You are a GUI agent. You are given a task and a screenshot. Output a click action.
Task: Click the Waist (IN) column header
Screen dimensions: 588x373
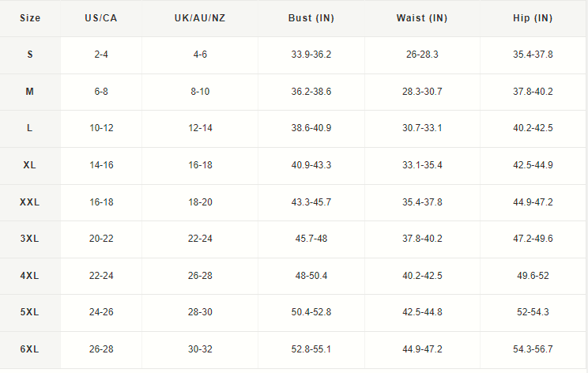422,18
